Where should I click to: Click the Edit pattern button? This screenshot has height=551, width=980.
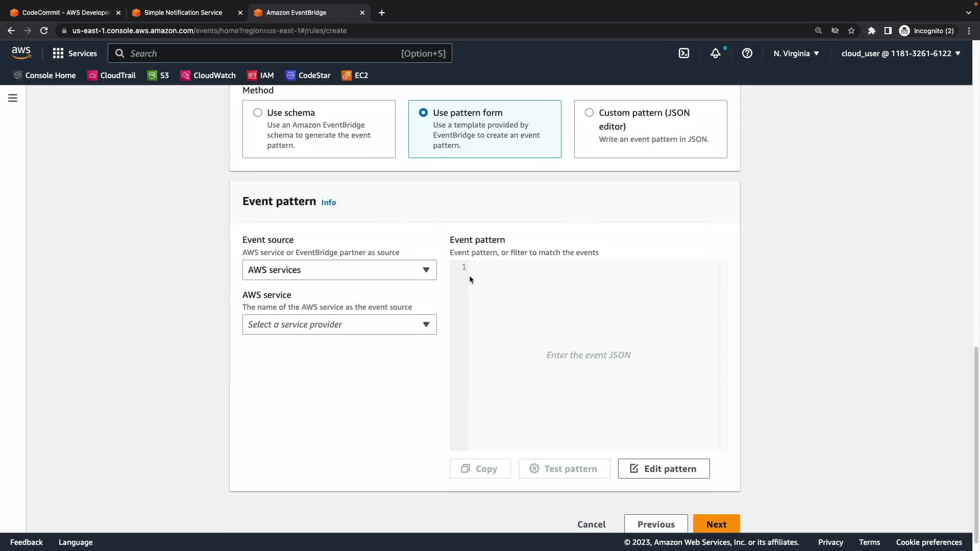(x=664, y=468)
